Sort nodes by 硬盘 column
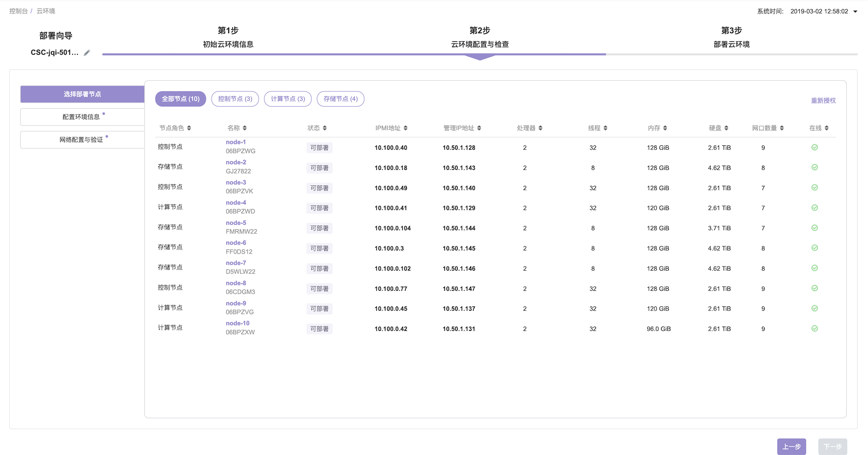 [x=726, y=128]
